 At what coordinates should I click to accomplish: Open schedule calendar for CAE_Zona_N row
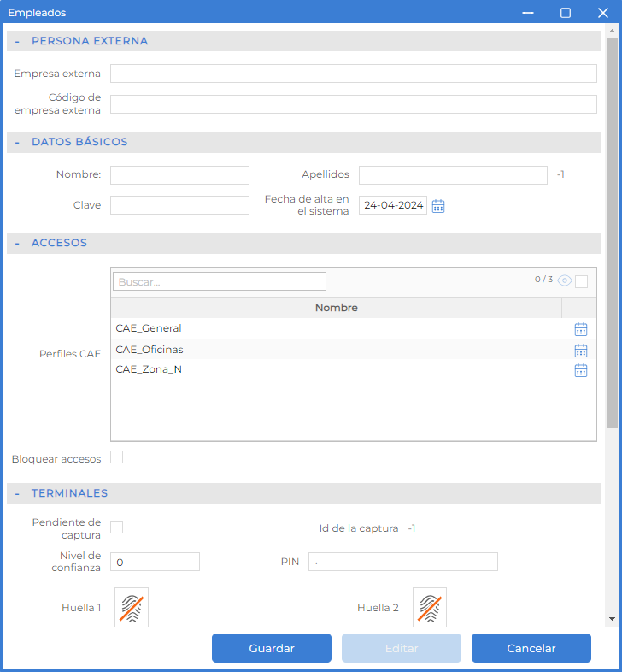coord(580,370)
